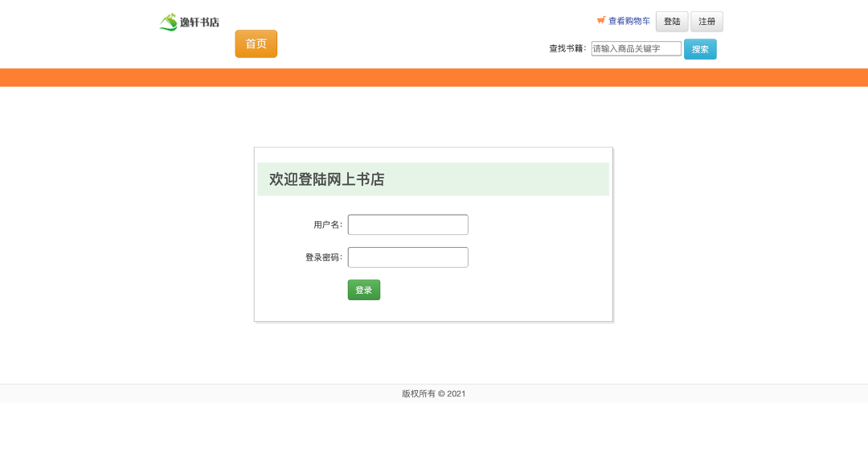The width and height of the screenshot is (868, 473).
Task: Click the 登录密码 label text
Action: (x=323, y=257)
